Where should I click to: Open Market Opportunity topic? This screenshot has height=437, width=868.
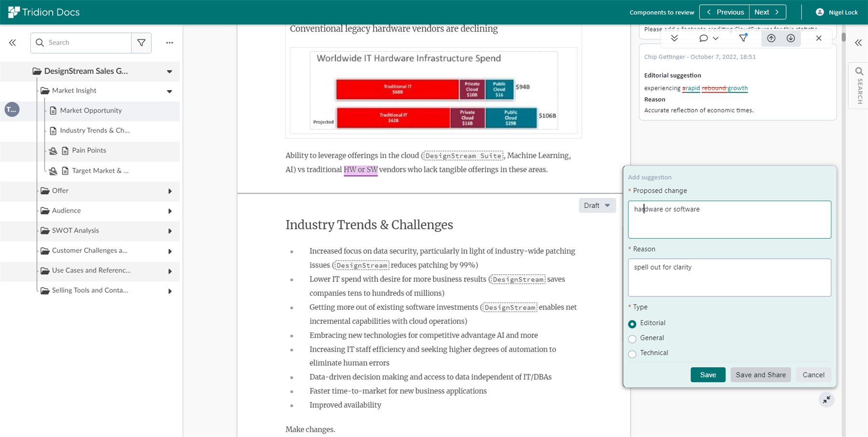tap(91, 110)
